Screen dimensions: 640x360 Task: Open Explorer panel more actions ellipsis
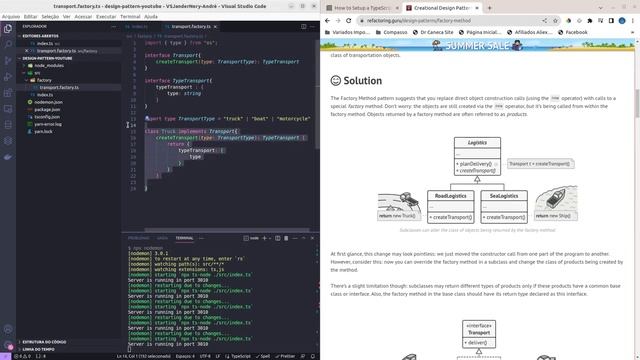click(x=114, y=27)
